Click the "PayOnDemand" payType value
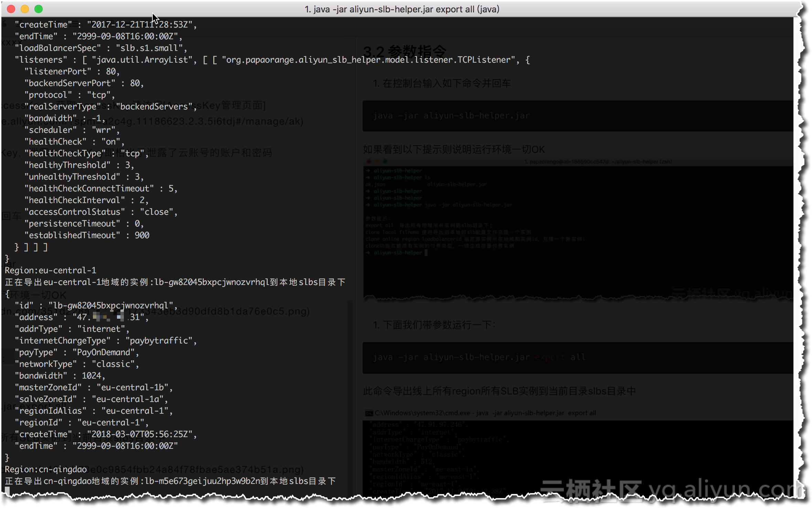This screenshot has width=812, height=508. (x=103, y=352)
